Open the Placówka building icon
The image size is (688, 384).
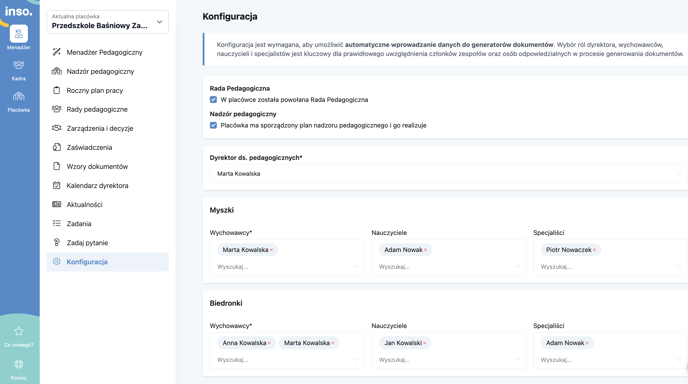(18, 96)
